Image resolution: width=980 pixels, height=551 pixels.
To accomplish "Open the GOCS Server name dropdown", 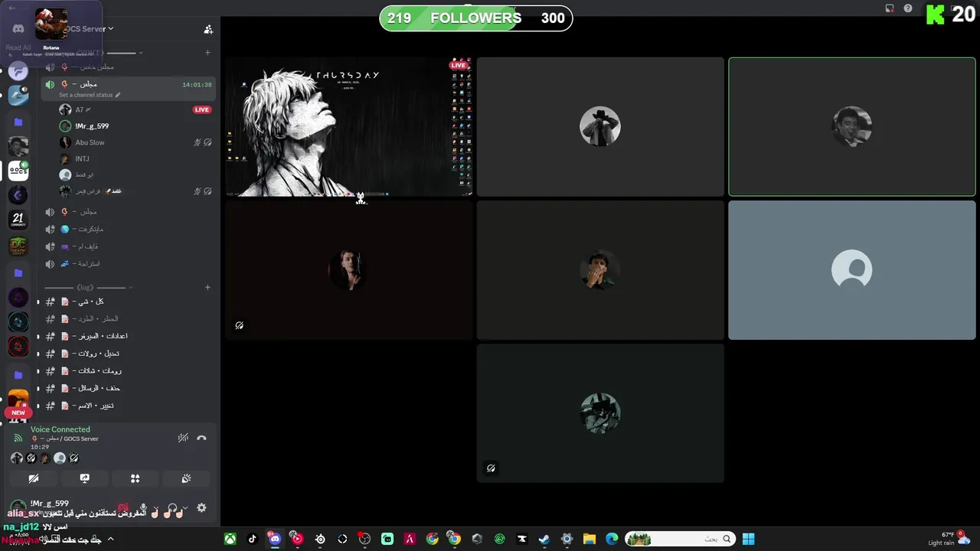I will (88, 29).
